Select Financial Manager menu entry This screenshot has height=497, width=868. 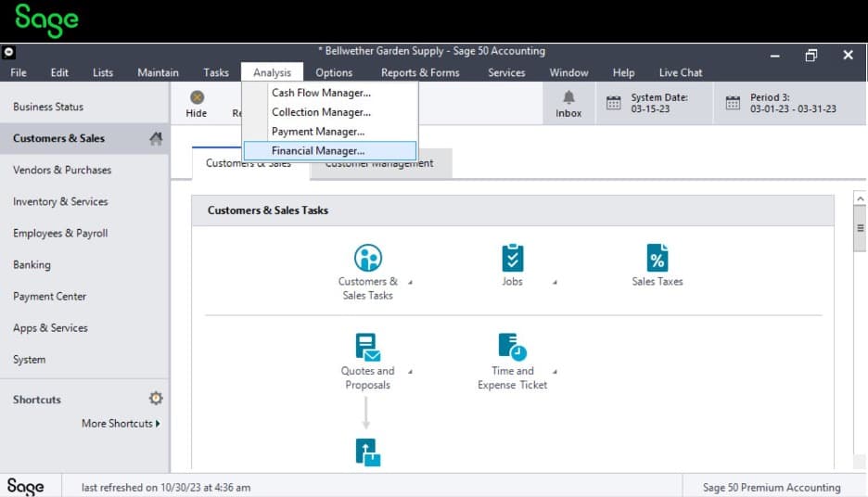pos(330,150)
